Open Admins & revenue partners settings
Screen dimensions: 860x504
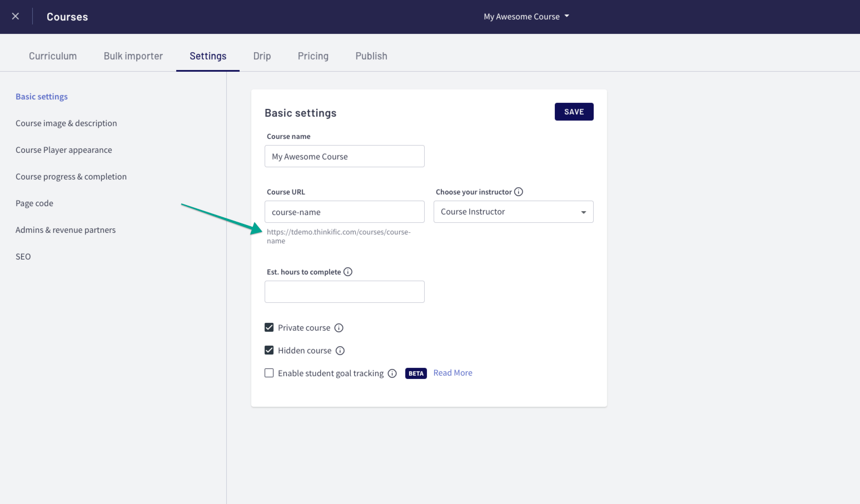[66, 230]
